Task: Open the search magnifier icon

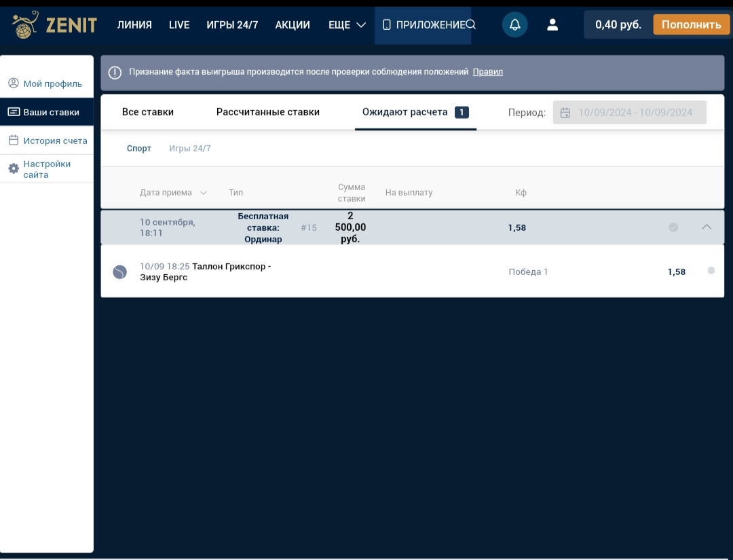Action: click(470, 25)
